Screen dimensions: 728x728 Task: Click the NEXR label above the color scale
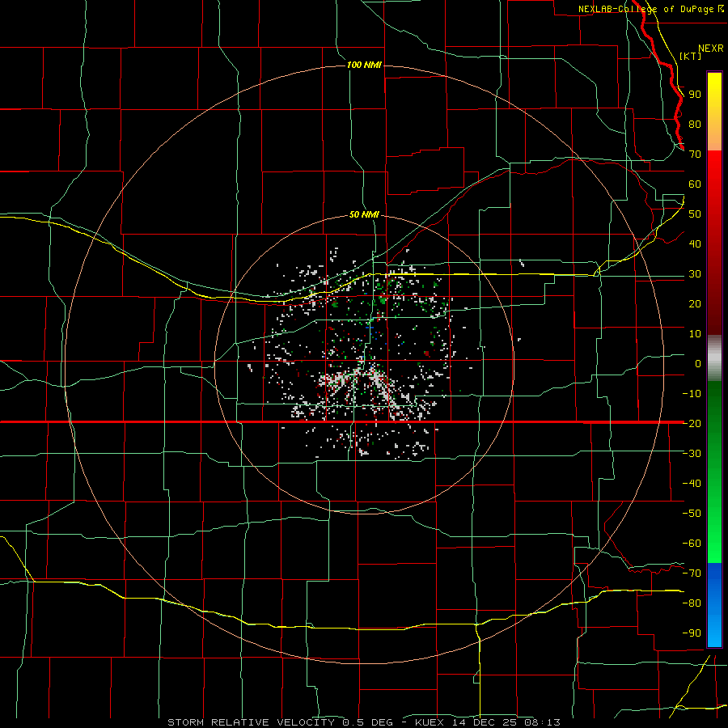(711, 49)
